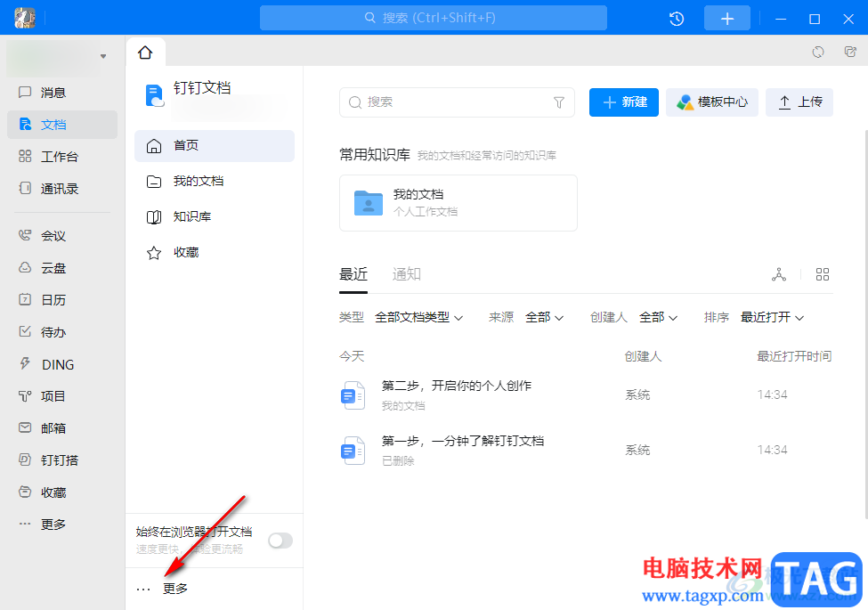868x610 pixels.
Task: Open 项目 projects
Action: pos(62,396)
